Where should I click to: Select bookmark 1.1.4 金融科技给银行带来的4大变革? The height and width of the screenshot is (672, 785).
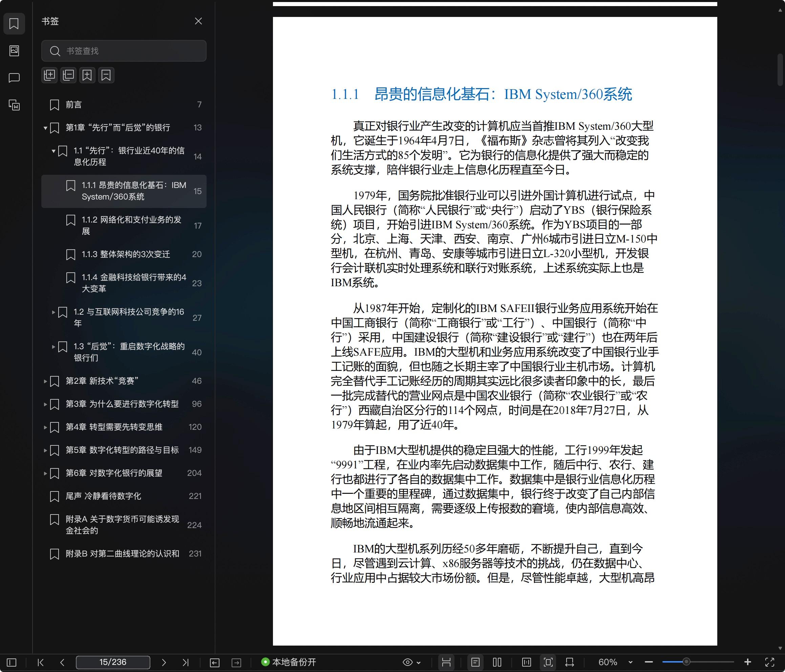[x=124, y=283]
